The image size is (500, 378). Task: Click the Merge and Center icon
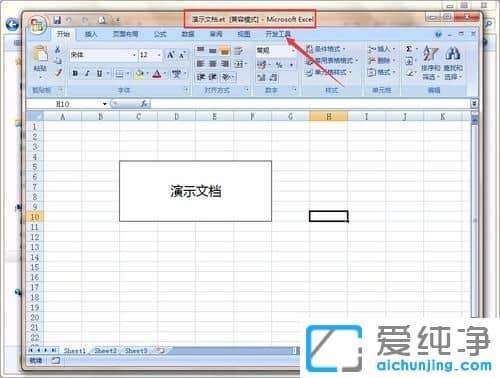click(239, 64)
